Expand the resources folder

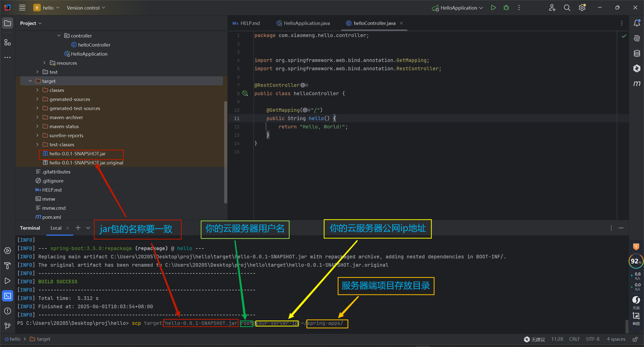[45, 63]
